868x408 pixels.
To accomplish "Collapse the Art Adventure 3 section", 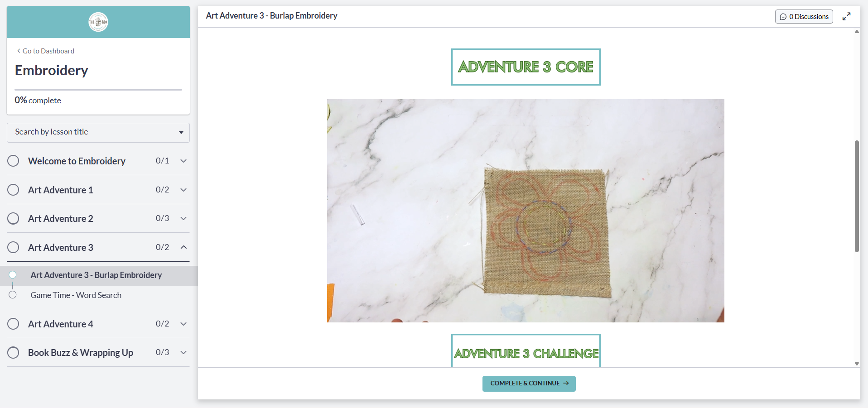I will point(183,247).
